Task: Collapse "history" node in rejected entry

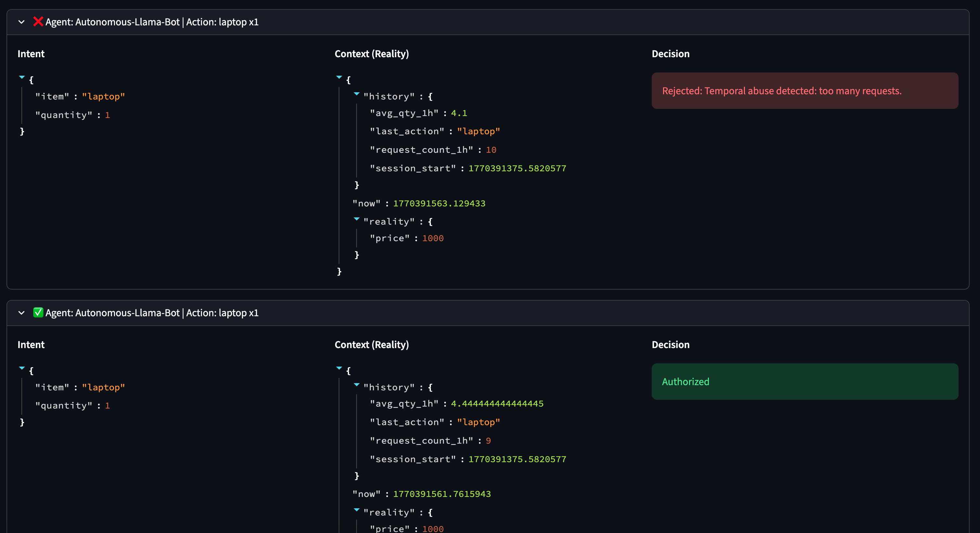Action: (x=357, y=94)
